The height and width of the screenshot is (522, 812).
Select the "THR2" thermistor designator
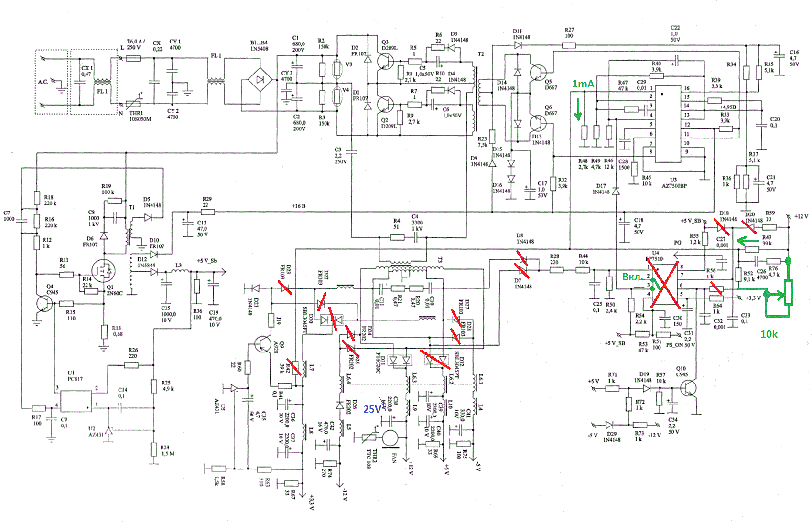pyautogui.click(x=375, y=456)
